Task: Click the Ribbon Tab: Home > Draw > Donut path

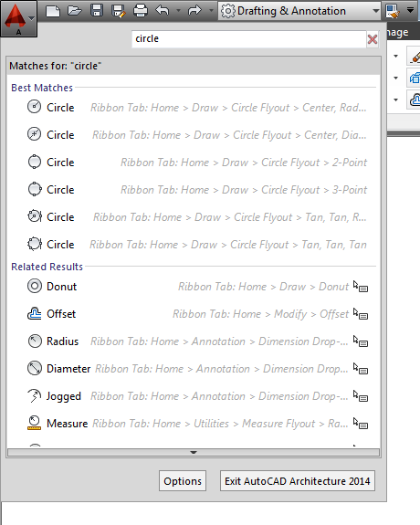Action: (263, 287)
